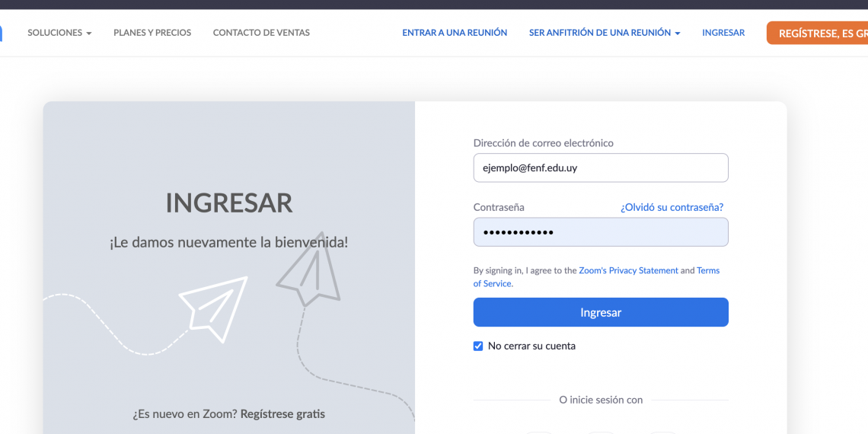The height and width of the screenshot is (434, 868).
Task: Focus the Contraseña password field
Action: coord(601,232)
